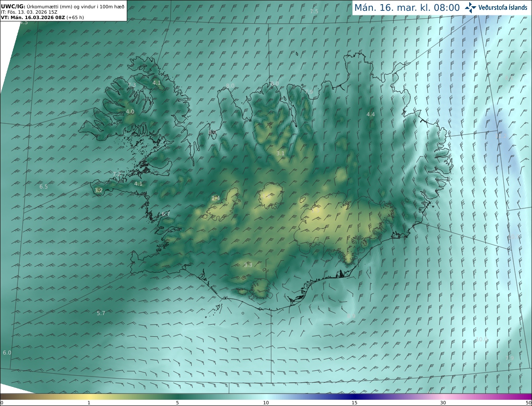
Task: Select the 'Mán. 16. mar. kl. 08:00' timestamp
Action: point(407,7)
